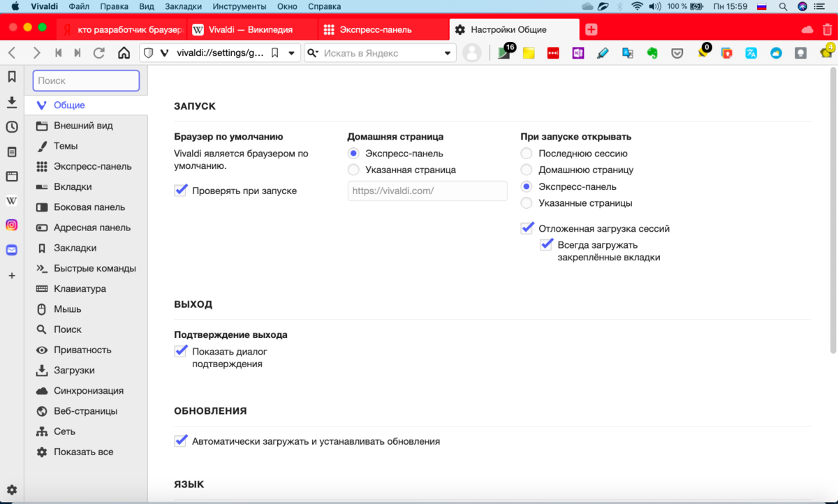Open the mail web panel icon
The image size is (838, 504).
coord(12,250)
